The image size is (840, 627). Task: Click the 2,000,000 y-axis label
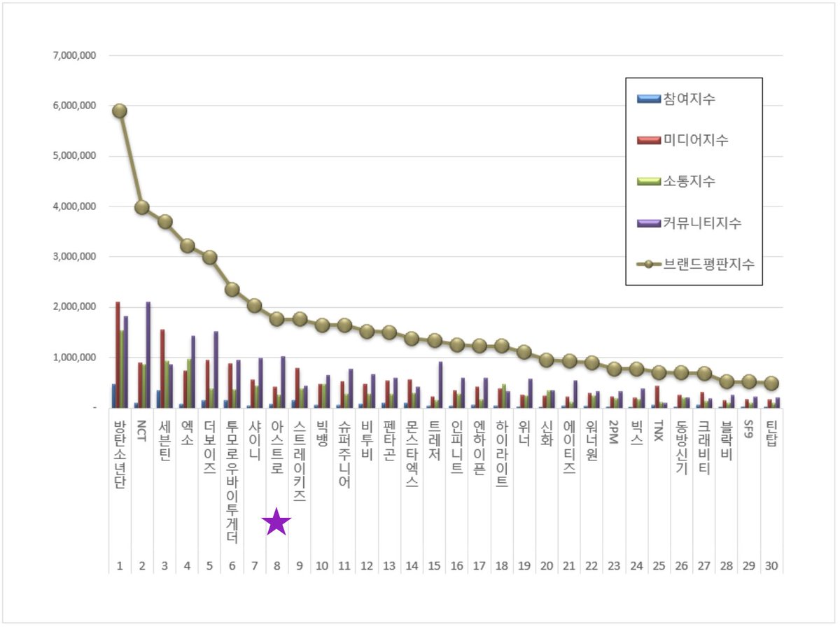pos(74,307)
